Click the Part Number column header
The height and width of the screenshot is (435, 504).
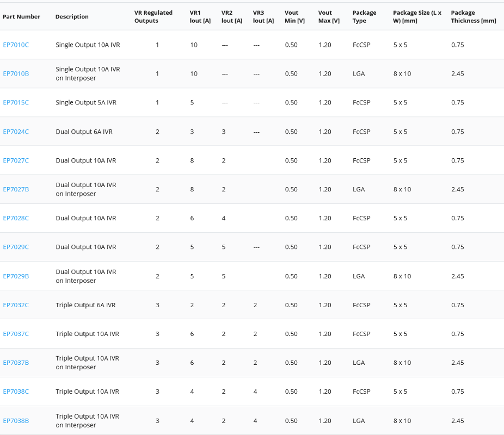pyautogui.click(x=21, y=17)
